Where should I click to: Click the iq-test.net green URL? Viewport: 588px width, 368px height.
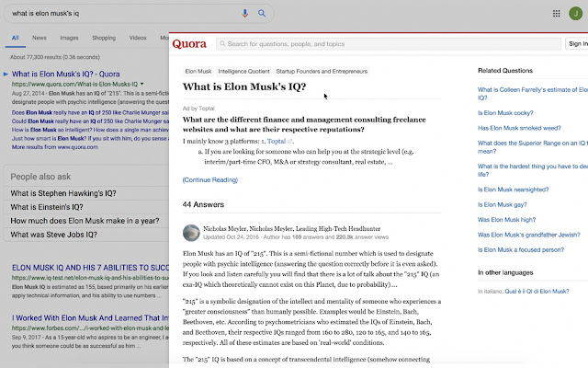tap(90, 278)
